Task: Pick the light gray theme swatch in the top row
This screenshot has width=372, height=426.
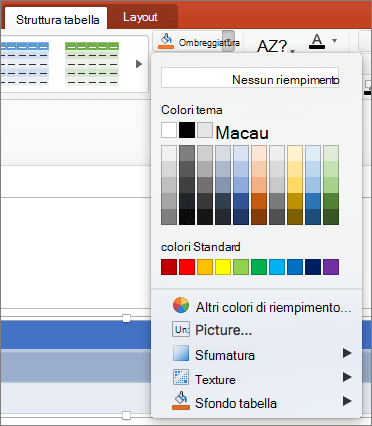Action: point(205,130)
